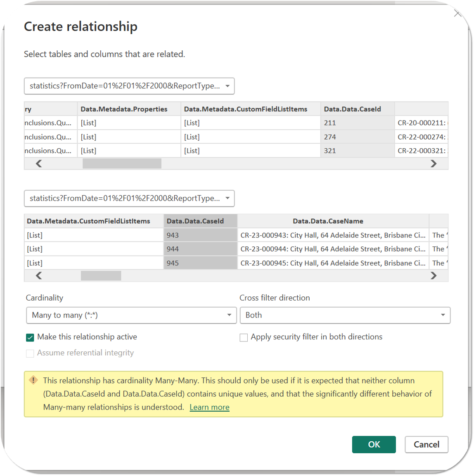Image resolution: width=474 pixels, height=476 pixels.
Task: Open the second table selection dropdown
Action: (129, 198)
